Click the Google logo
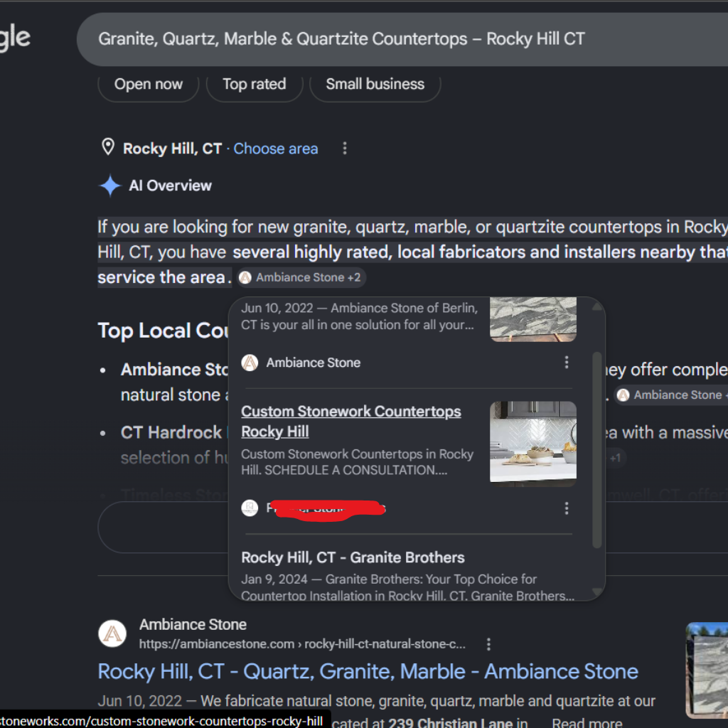The width and height of the screenshot is (728, 728). [15, 38]
